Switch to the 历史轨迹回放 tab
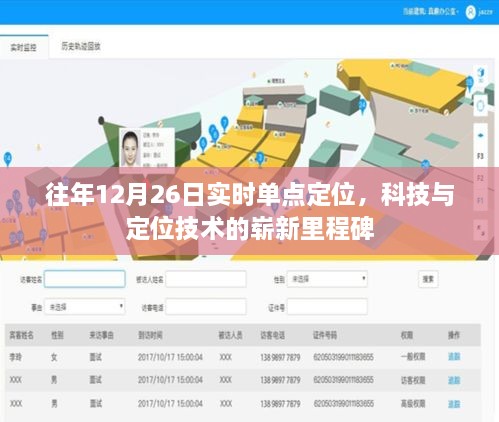Viewport: 499px width, 422px height. tap(81, 46)
